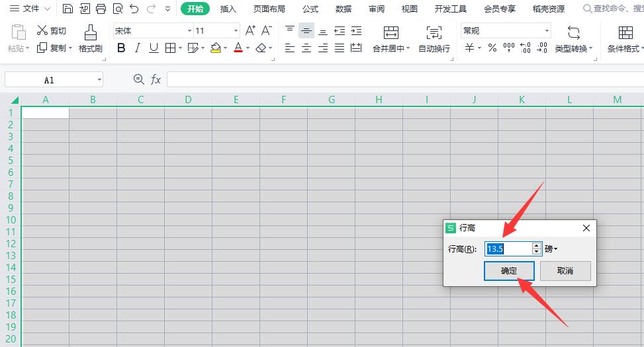
Task: Click the Select All corner triangle
Action: point(15,100)
